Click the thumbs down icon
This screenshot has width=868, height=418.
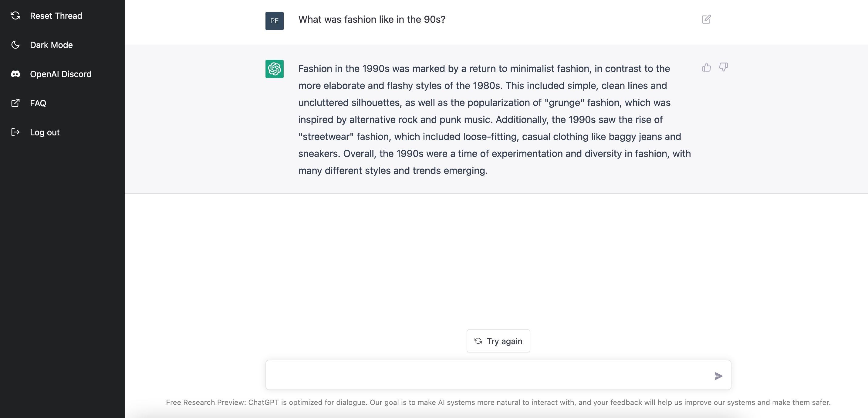pos(724,67)
